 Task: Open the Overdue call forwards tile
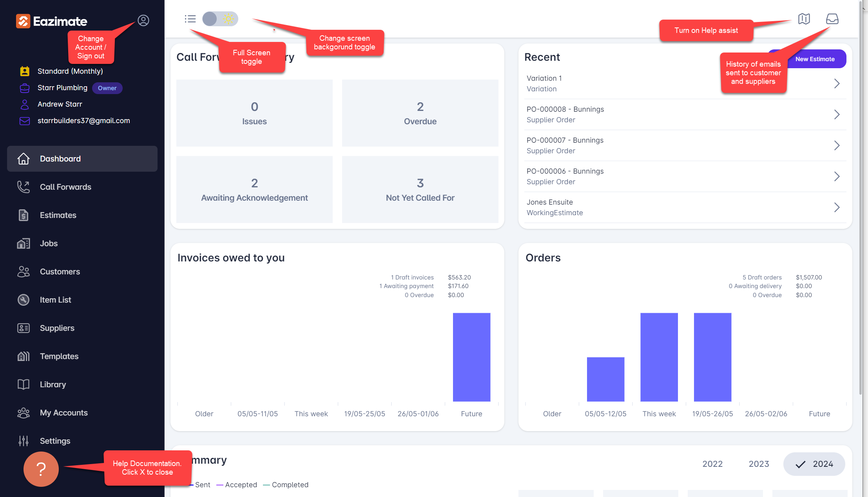pyautogui.click(x=420, y=113)
